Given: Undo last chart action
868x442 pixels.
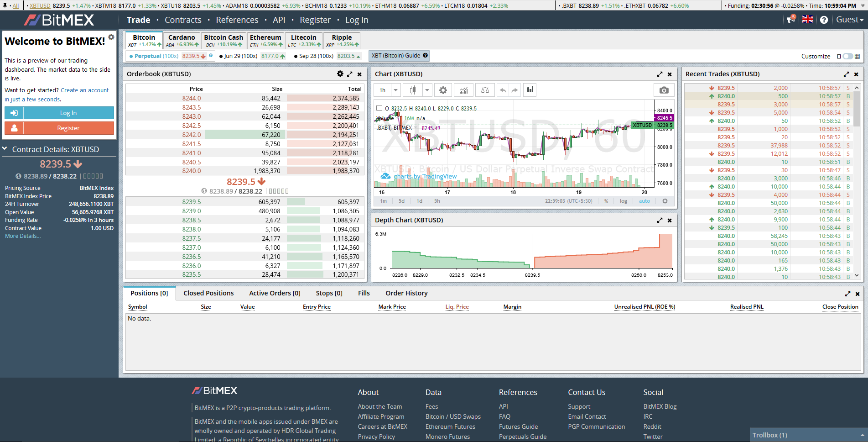Looking at the screenshot, I should tap(503, 90).
